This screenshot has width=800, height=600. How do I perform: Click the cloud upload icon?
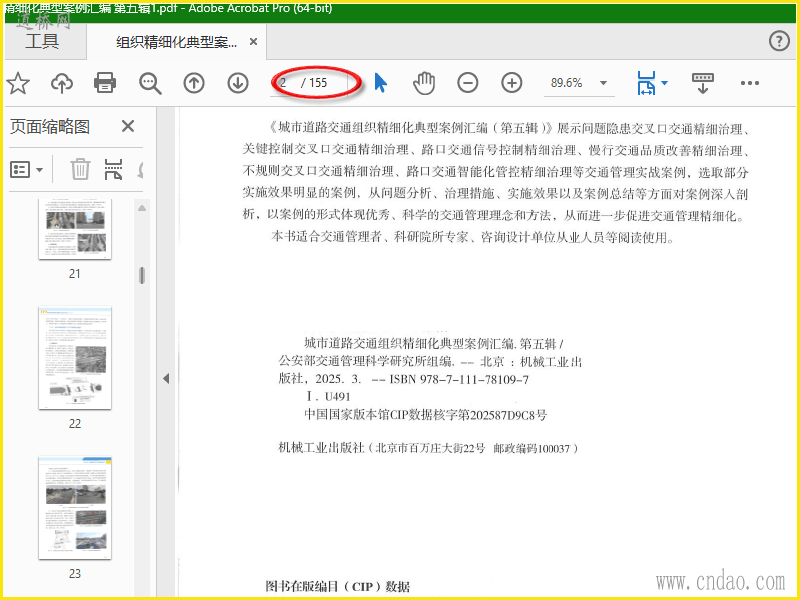[62, 83]
